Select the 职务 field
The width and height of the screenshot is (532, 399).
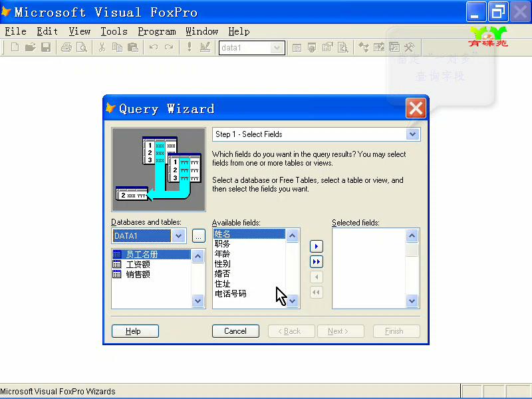(x=249, y=243)
